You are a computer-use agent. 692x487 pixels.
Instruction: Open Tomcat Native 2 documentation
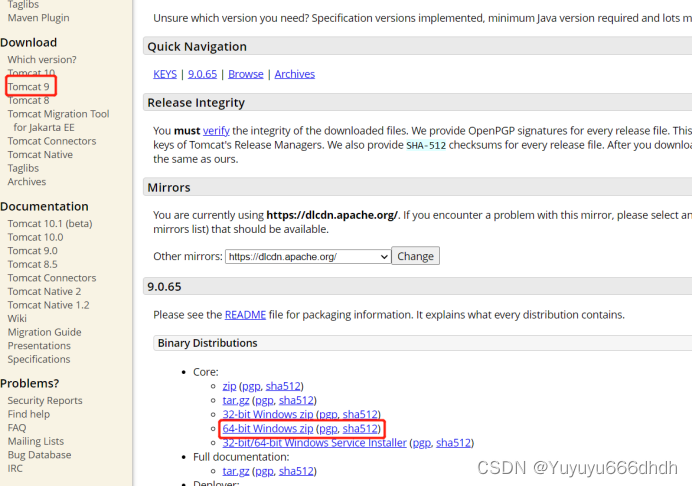click(x=44, y=291)
